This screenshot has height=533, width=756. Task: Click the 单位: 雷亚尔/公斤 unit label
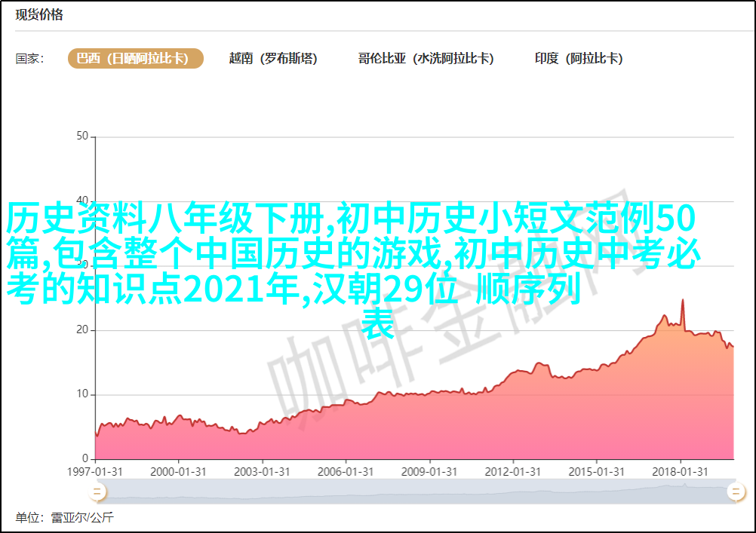[x=65, y=518]
